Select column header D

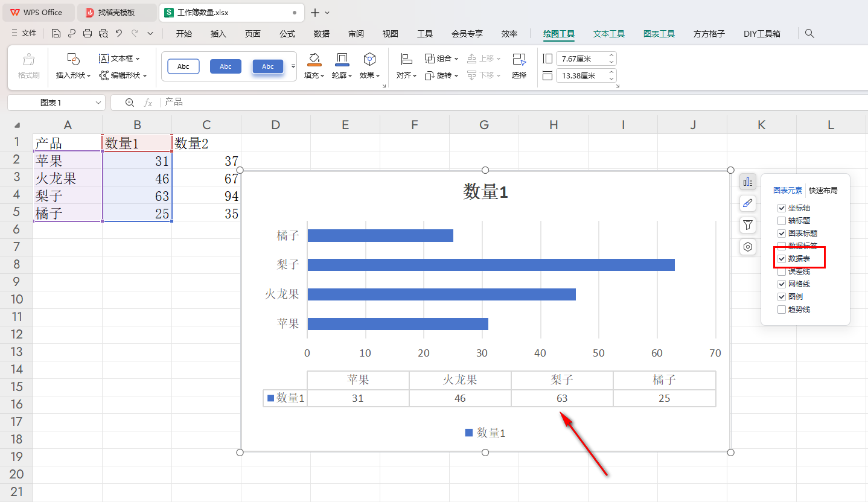point(276,125)
